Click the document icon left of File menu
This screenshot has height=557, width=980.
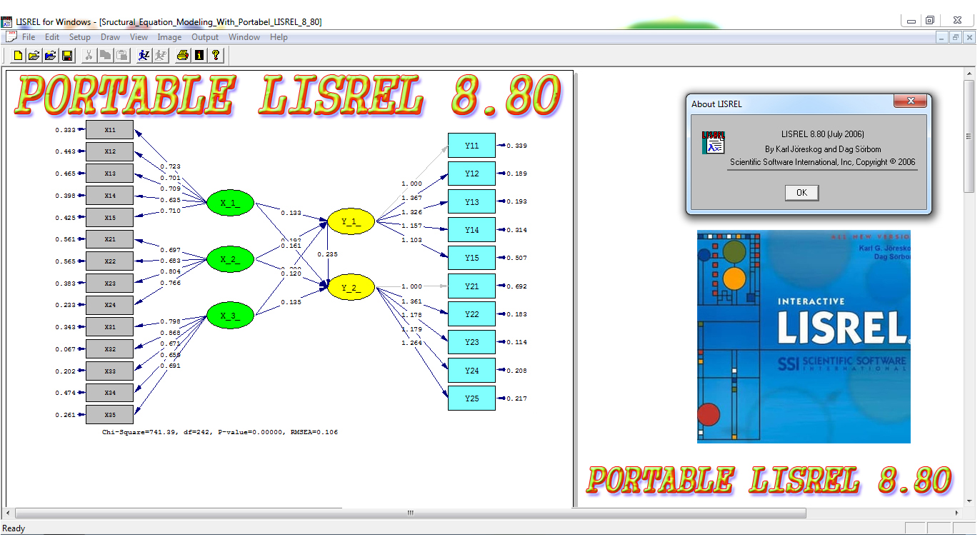point(11,37)
